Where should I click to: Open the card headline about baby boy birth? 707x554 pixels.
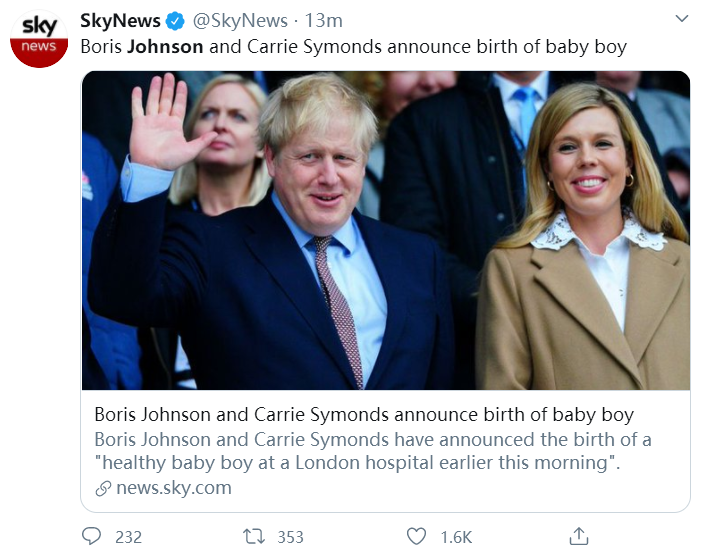pyautogui.click(x=364, y=415)
